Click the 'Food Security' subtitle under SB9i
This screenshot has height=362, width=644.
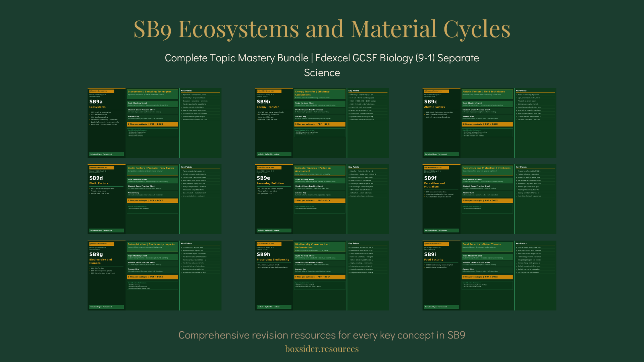pos(434,260)
